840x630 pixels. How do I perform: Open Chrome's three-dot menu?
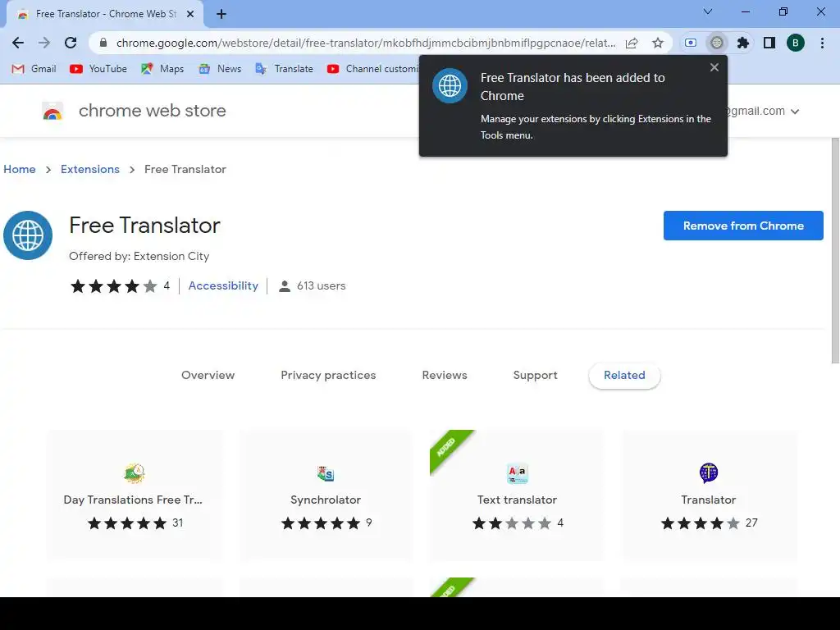coord(822,43)
